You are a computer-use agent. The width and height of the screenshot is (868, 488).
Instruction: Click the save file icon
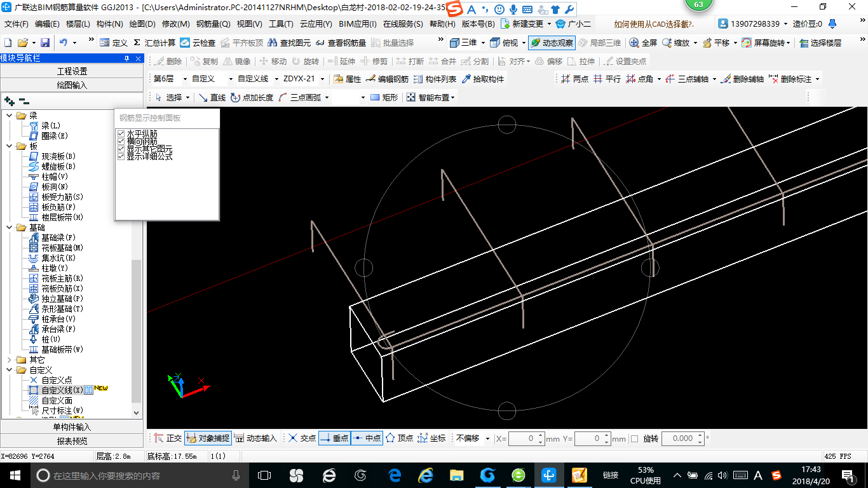pyautogui.click(x=45, y=43)
